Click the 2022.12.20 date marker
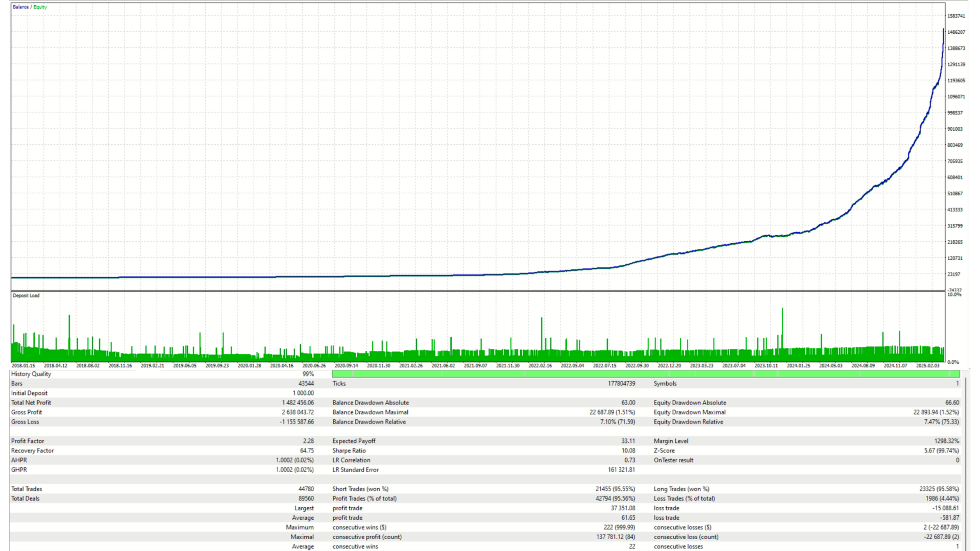 [x=669, y=366]
